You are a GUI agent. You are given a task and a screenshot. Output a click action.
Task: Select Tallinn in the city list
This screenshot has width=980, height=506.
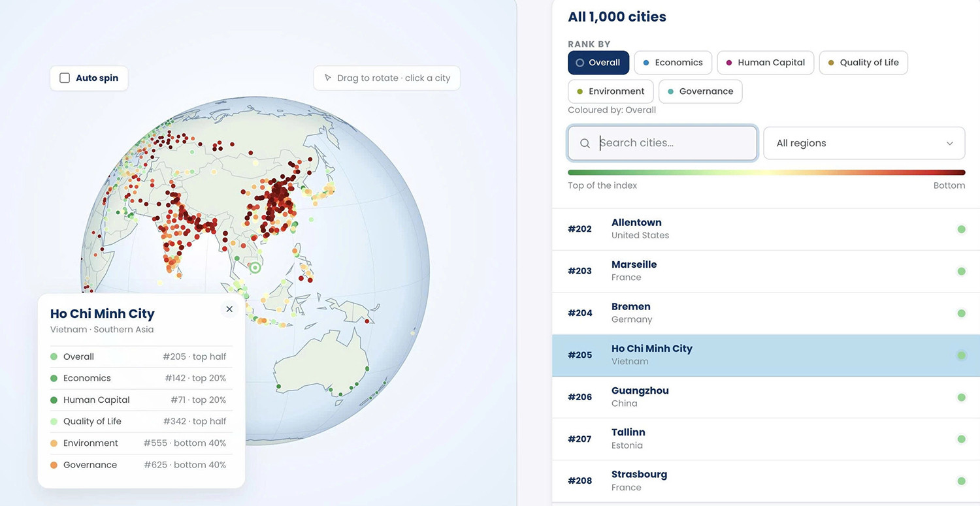(x=766, y=439)
